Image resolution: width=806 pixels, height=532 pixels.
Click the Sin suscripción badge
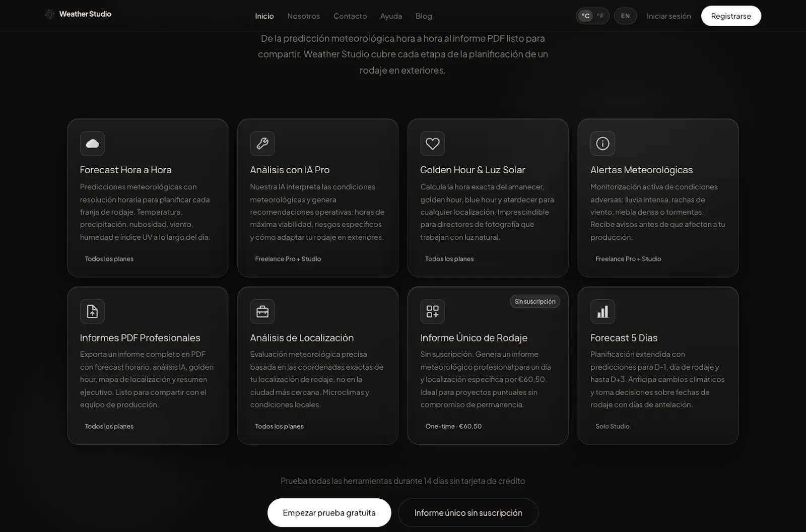click(x=535, y=301)
